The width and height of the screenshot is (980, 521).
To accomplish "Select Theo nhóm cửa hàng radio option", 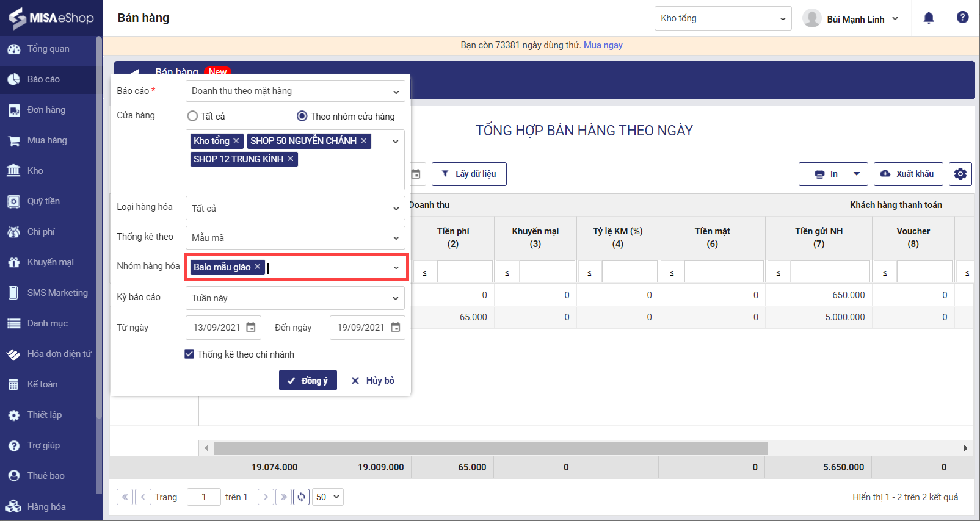I will [x=302, y=116].
